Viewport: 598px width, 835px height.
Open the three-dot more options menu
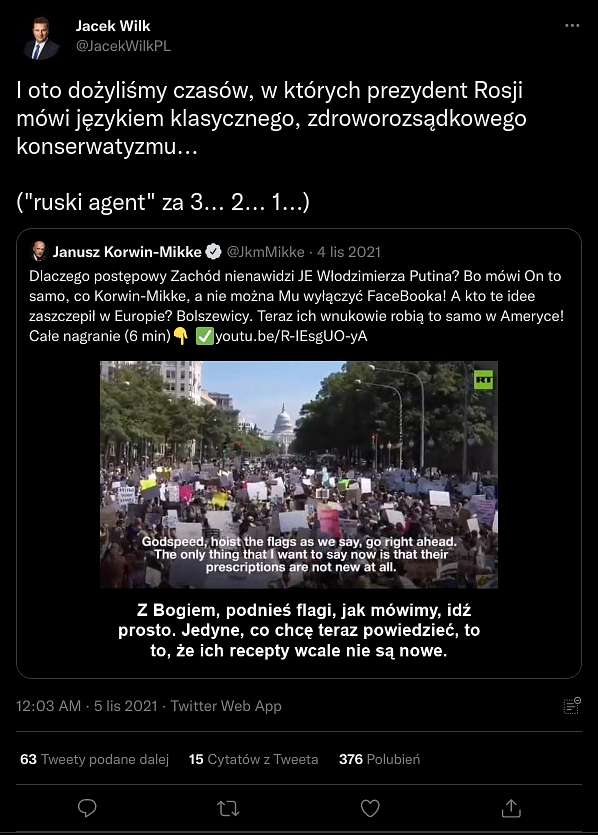(x=572, y=26)
